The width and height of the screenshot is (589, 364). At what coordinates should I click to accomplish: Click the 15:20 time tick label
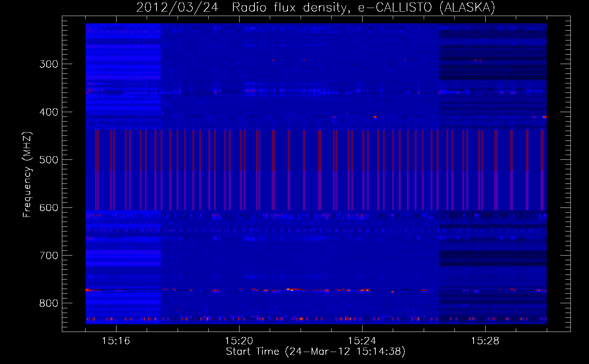[239, 341]
